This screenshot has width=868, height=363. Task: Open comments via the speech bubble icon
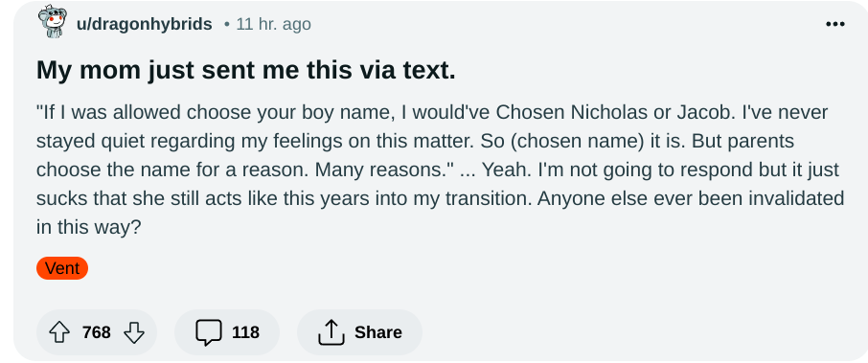(209, 332)
